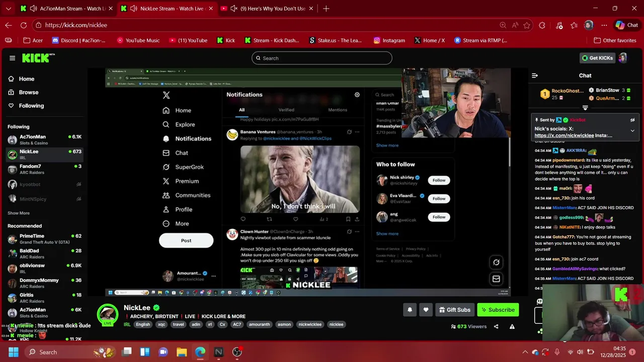This screenshot has width=644, height=362.
Task: Report stream with warning triangle icon
Action: pos(512,326)
